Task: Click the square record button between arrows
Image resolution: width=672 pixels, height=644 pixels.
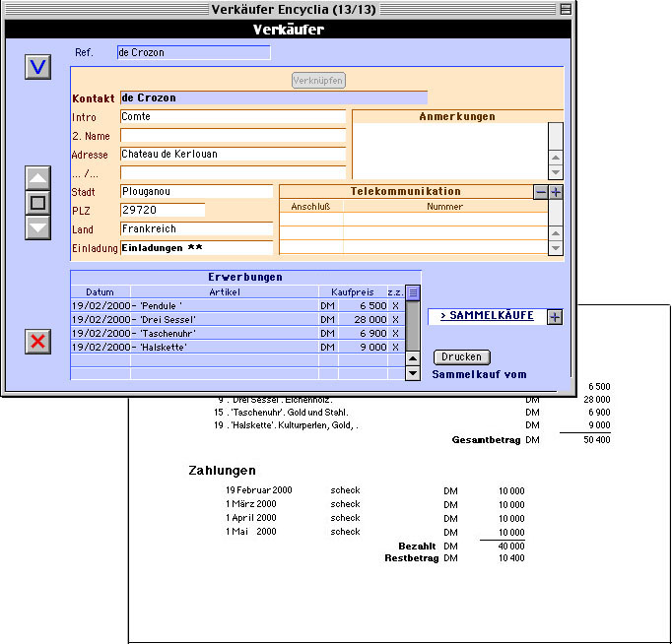Action: (x=37, y=203)
